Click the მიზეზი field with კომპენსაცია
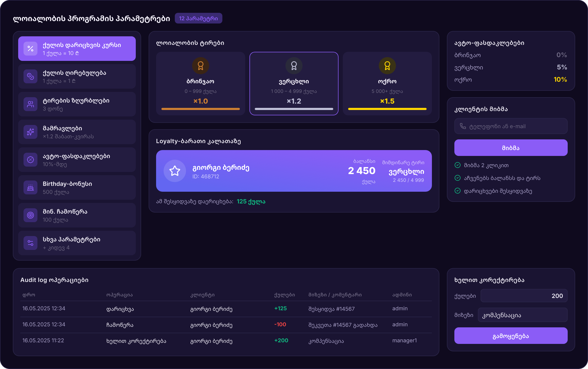This screenshot has width=588, height=369. pyautogui.click(x=523, y=315)
